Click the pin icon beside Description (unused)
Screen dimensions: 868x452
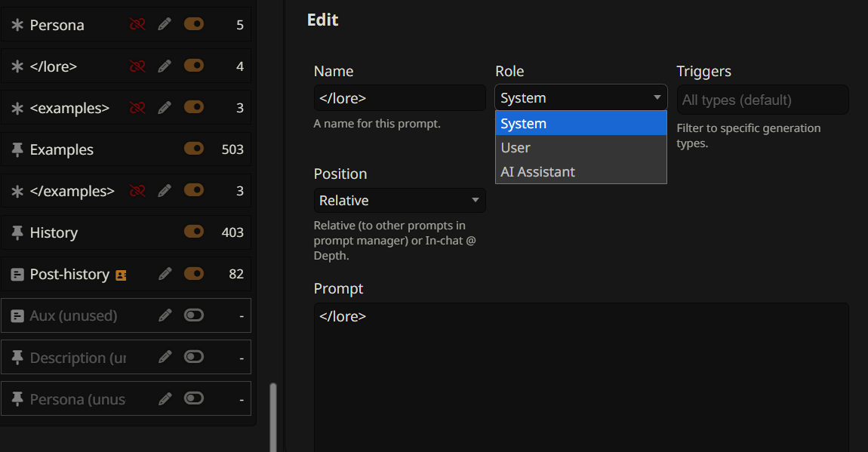tap(17, 358)
